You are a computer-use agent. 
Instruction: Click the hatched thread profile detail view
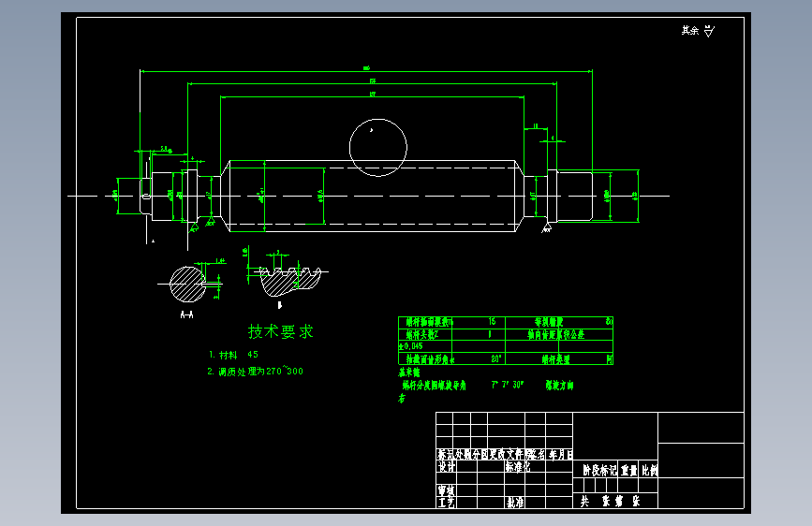point(290,282)
